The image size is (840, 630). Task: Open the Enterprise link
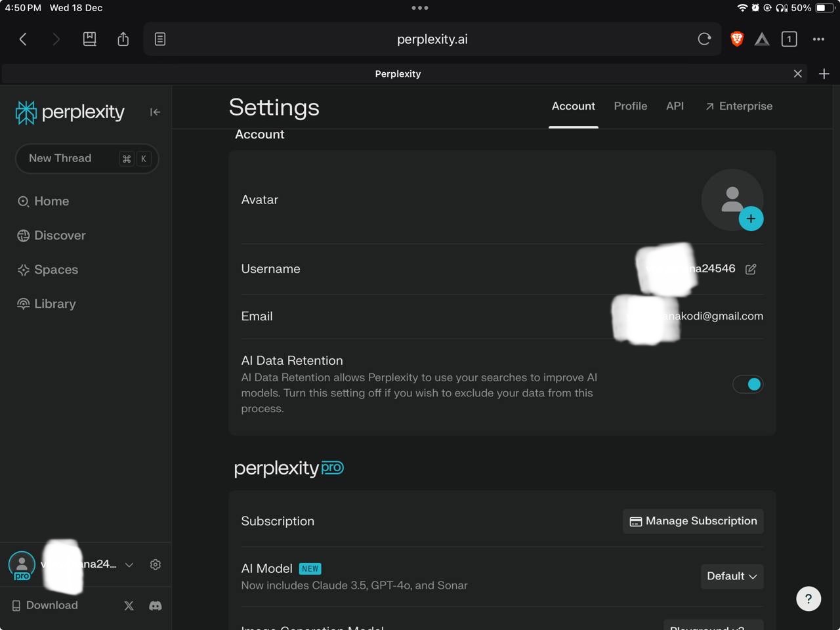(739, 106)
